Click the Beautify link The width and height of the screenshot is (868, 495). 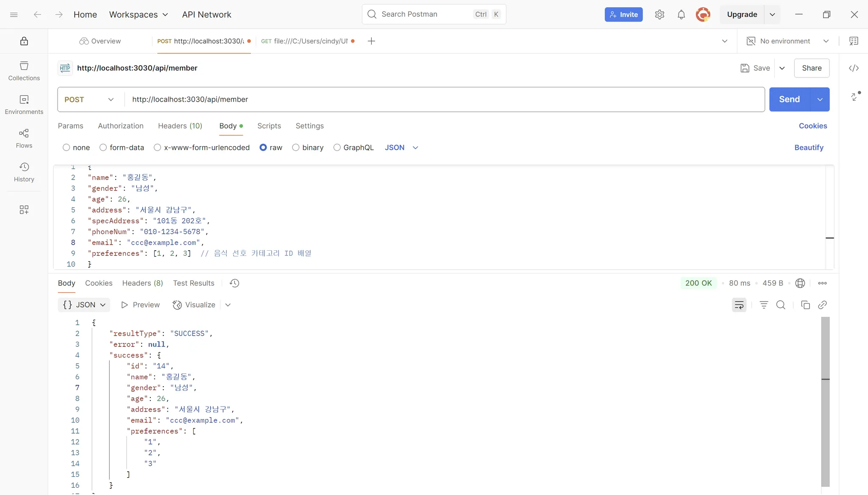pyautogui.click(x=809, y=147)
